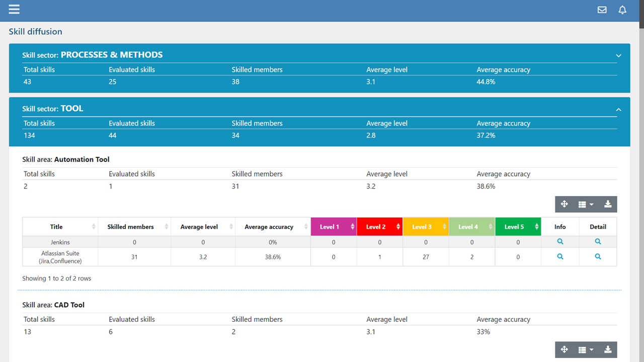Open Automation Tool table columns dropdown

point(586,204)
